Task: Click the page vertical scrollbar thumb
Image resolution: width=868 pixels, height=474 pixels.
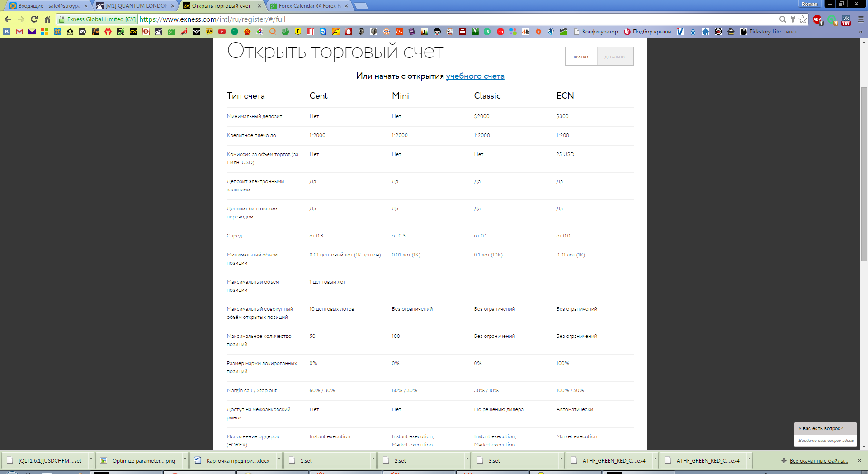Action: coord(864,174)
